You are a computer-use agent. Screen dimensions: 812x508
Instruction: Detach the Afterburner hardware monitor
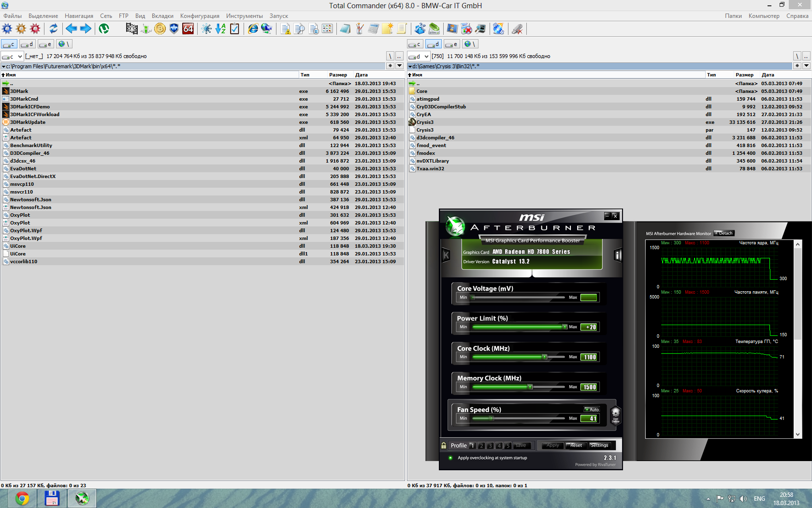point(724,233)
